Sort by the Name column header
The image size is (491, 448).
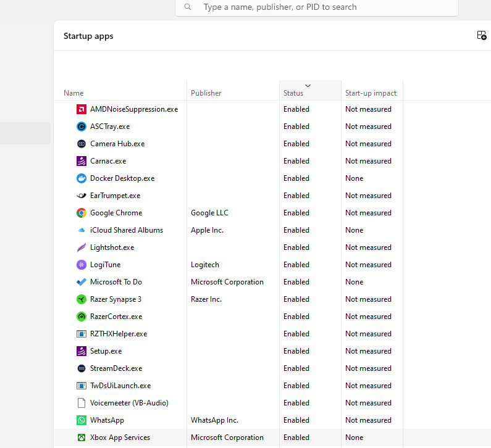coord(73,93)
